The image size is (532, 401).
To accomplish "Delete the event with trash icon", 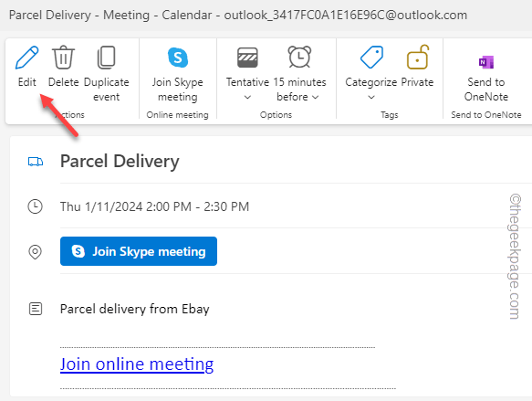I will 63,58.
